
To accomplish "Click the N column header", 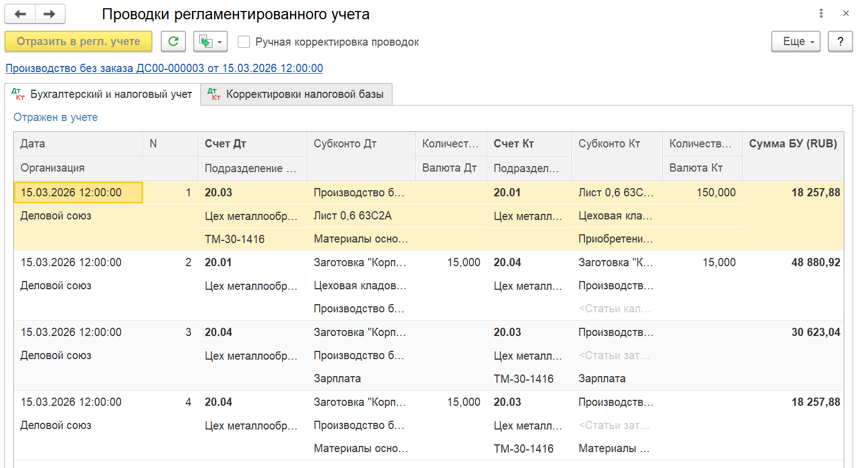I will (x=170, y=144).
